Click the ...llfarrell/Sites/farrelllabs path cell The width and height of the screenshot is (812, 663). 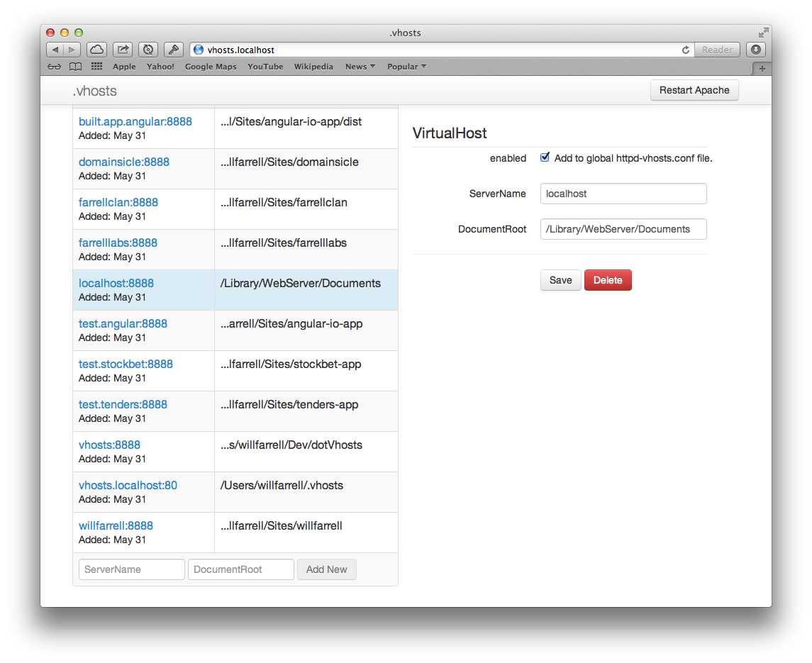point(306,250)
